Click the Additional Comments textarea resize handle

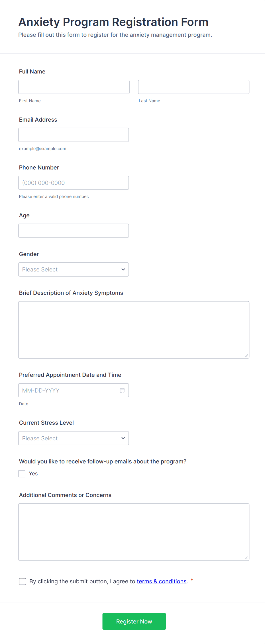(246, 558)
